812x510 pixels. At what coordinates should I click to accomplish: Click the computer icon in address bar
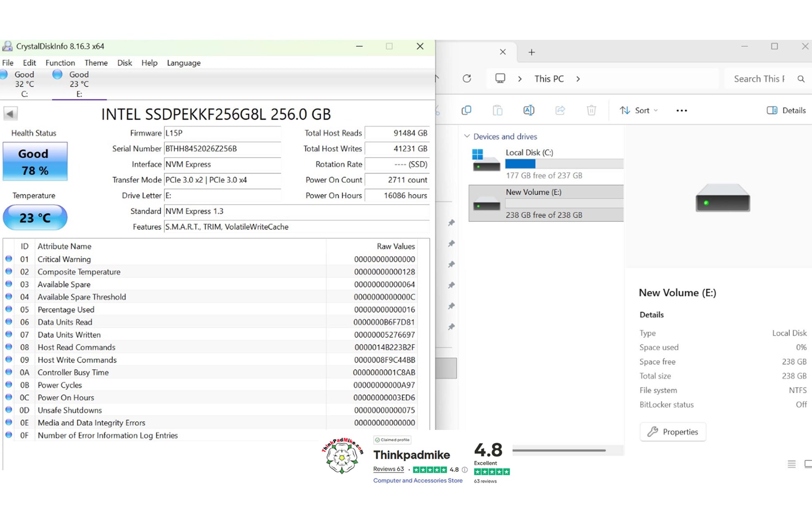point(500,78)
